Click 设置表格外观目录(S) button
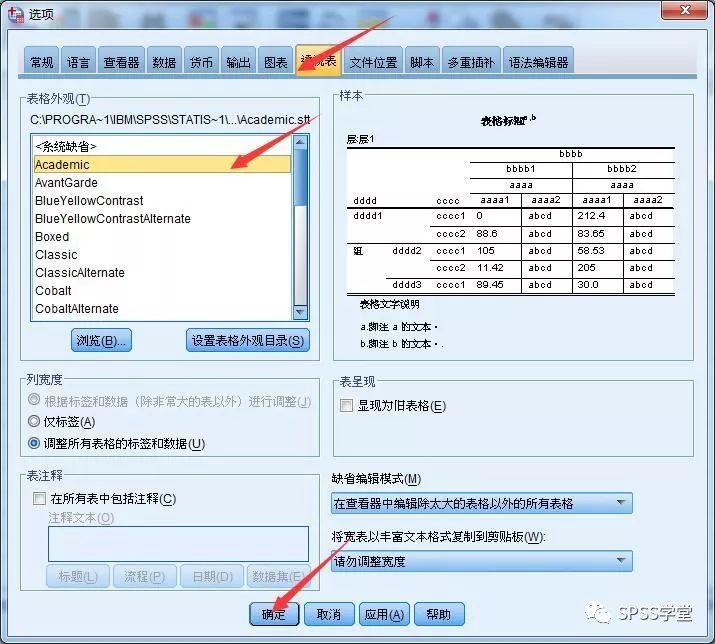 click(x=248, y=340)
